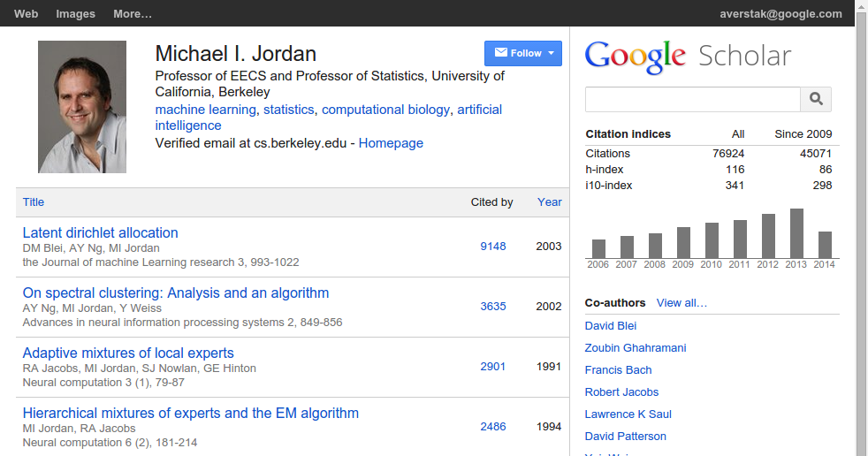Image resolution: width=868 pixels, height=456 pixels.
Task: Click Michael I. Jordan profile photo
Action: tap(82, 107)
